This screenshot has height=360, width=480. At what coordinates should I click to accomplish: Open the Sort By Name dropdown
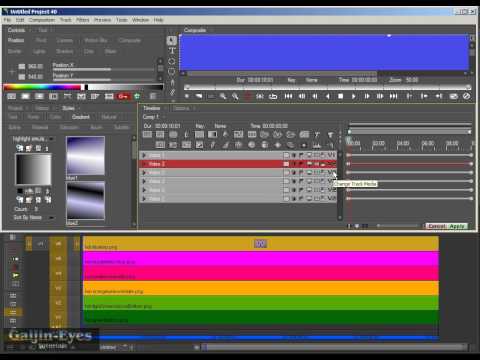51,217
